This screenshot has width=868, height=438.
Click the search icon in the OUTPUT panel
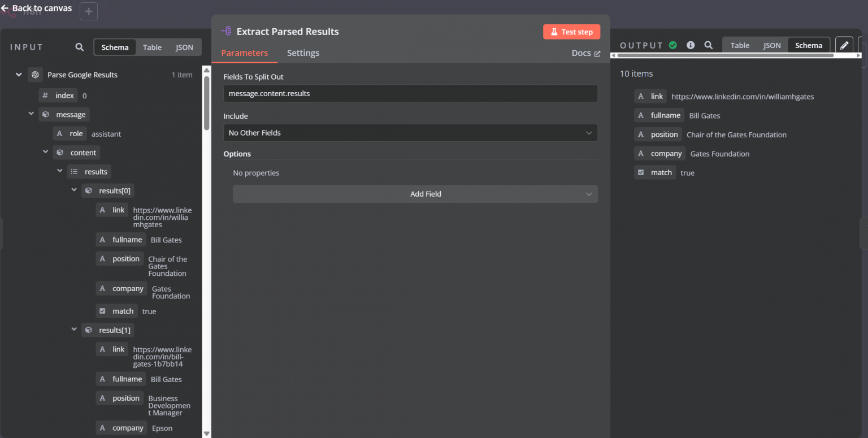(709, 45)
